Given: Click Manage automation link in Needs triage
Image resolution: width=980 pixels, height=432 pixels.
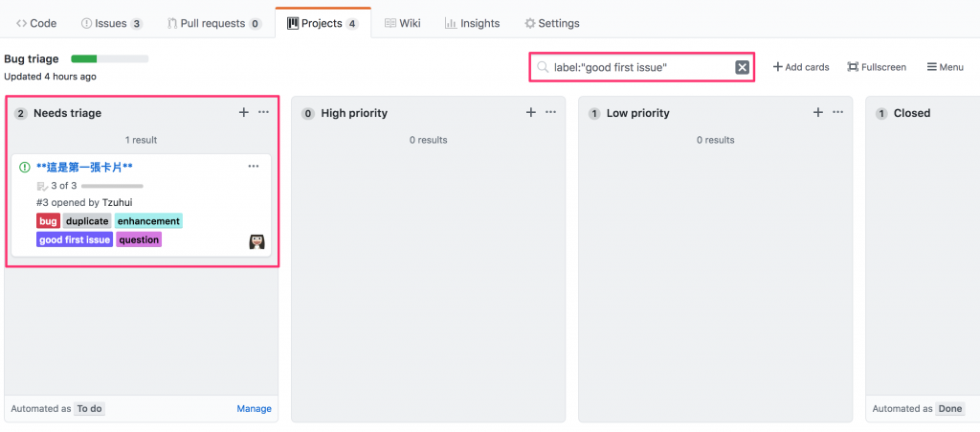Looking at the screenshot, I should 254,409.
